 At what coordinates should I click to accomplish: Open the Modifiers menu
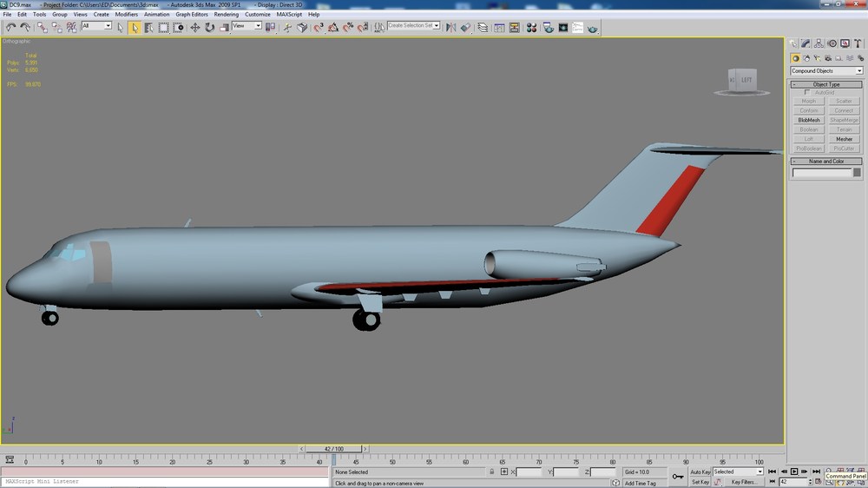(126, 15)
